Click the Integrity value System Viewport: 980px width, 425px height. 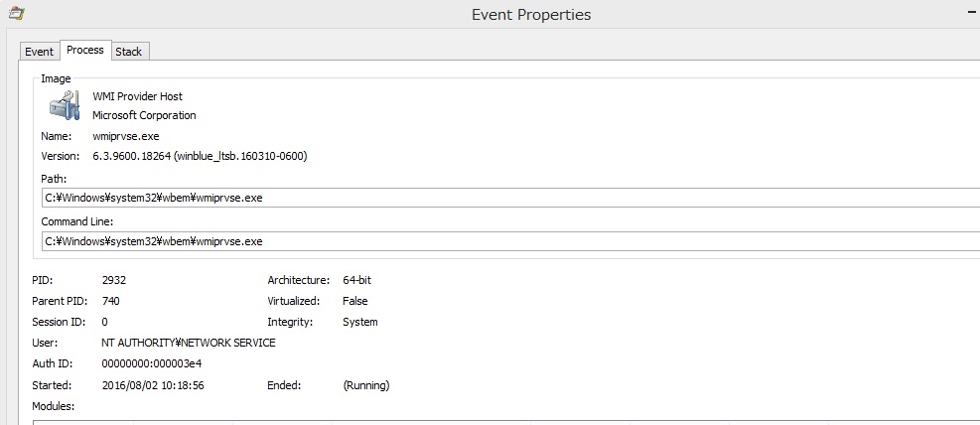tap(359, 322)
